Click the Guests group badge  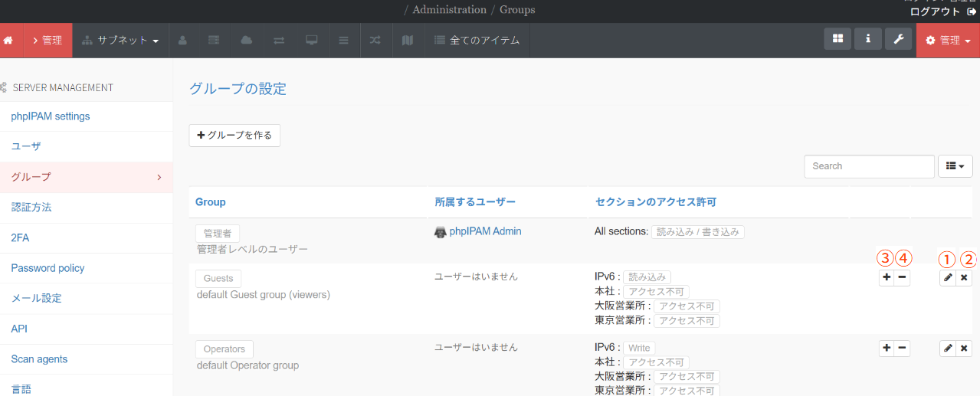coord(218,278)
